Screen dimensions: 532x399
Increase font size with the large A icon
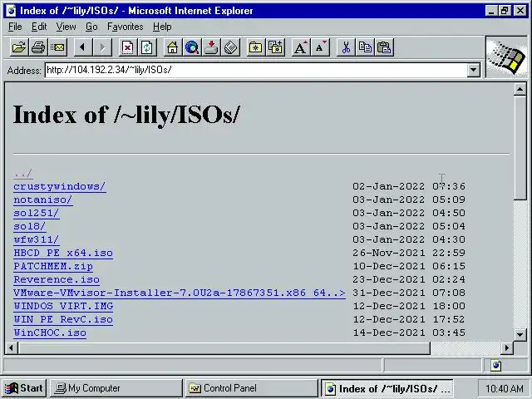coord(301,47)
